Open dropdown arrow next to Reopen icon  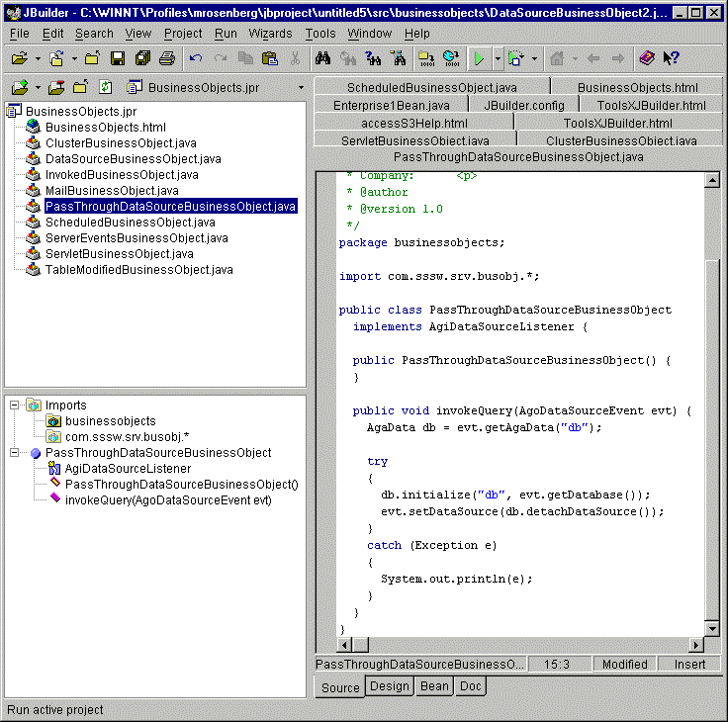pyautogui.click(x=74, y=59)
